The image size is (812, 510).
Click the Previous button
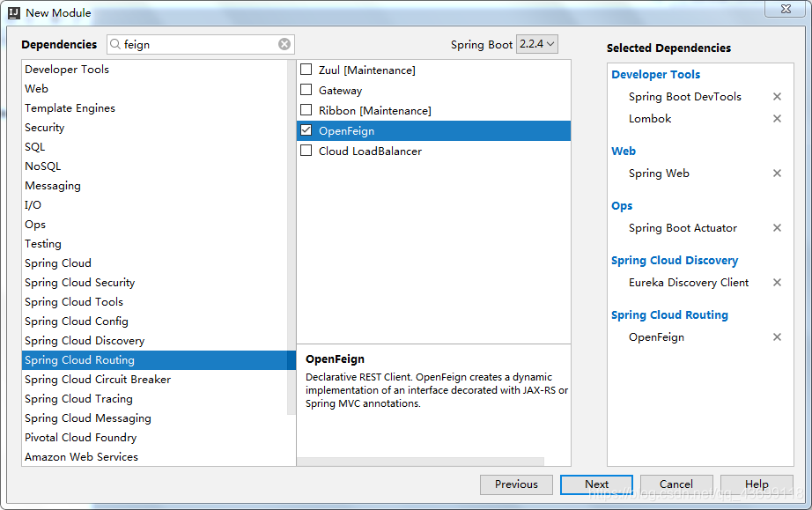tap(516, 484)
